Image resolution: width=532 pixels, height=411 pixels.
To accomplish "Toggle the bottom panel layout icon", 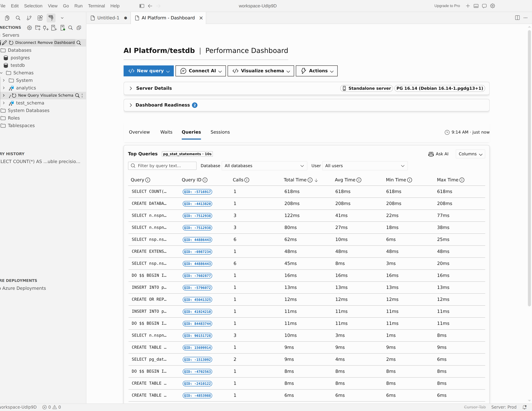I will [476, 6].
